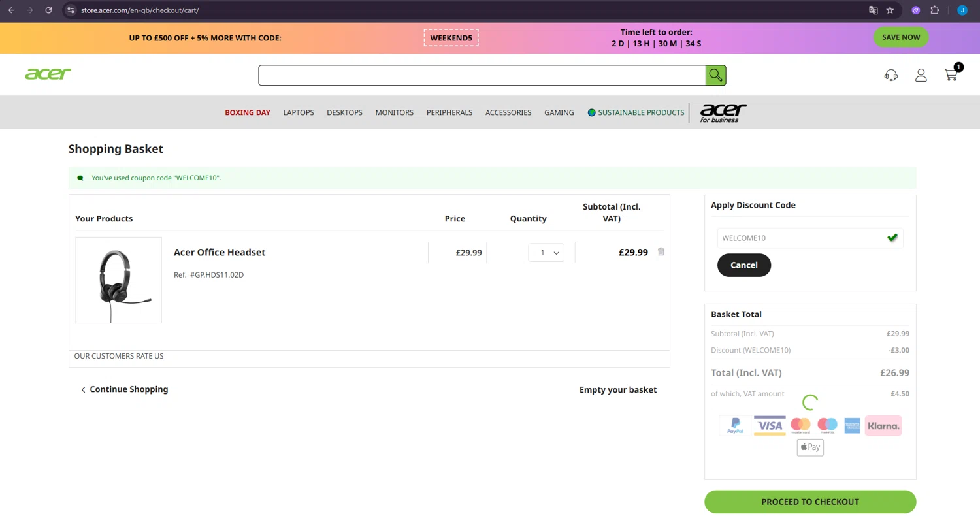
Task: Cancel the applied discount code
Action: 744,265
